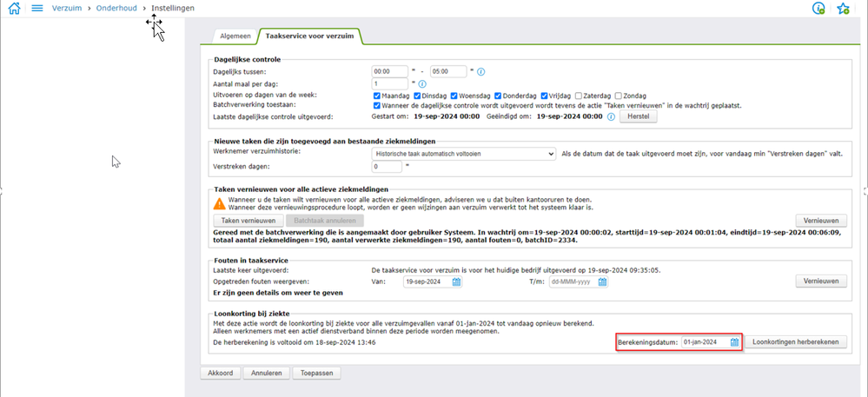Viewport: 868px width, 397px height.
Task: Click 'Loonkortingen herberekenen' button
Action: [x=796, y=342]
